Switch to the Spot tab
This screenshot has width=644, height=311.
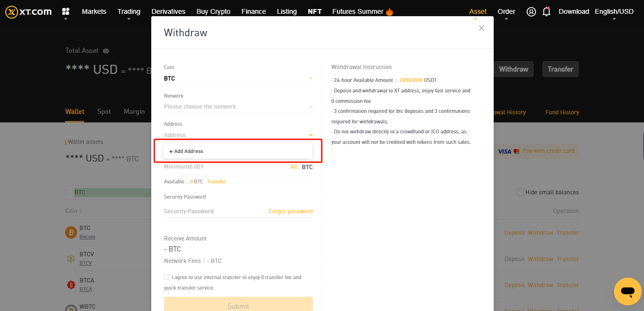point(104,111)
